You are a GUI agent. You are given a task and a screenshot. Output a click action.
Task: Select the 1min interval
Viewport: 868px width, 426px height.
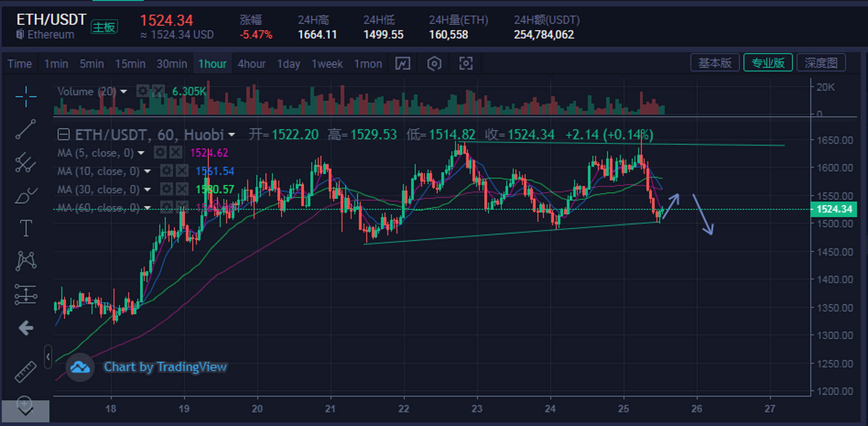pyautogui.click(x=56, y=64)
